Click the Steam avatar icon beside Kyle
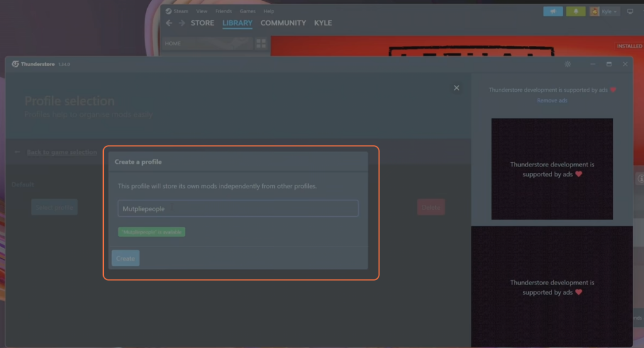644x348 pixels. click(594, 11)
